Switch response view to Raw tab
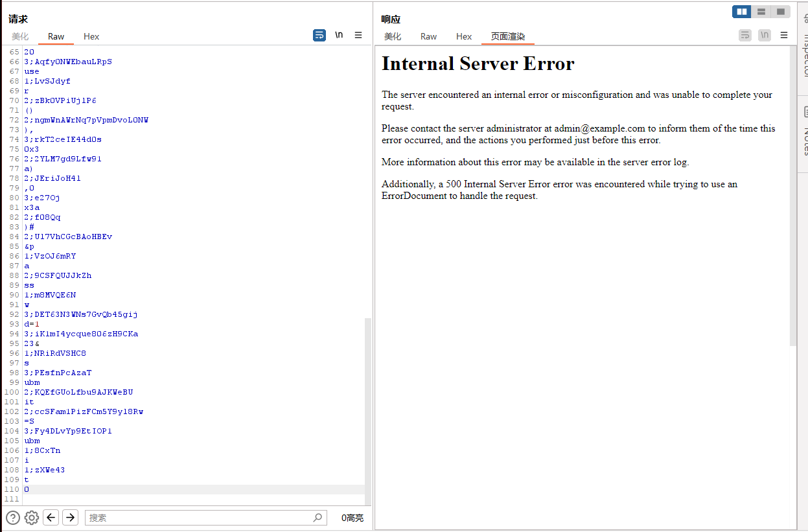The image size is (808, 532). 428,37
